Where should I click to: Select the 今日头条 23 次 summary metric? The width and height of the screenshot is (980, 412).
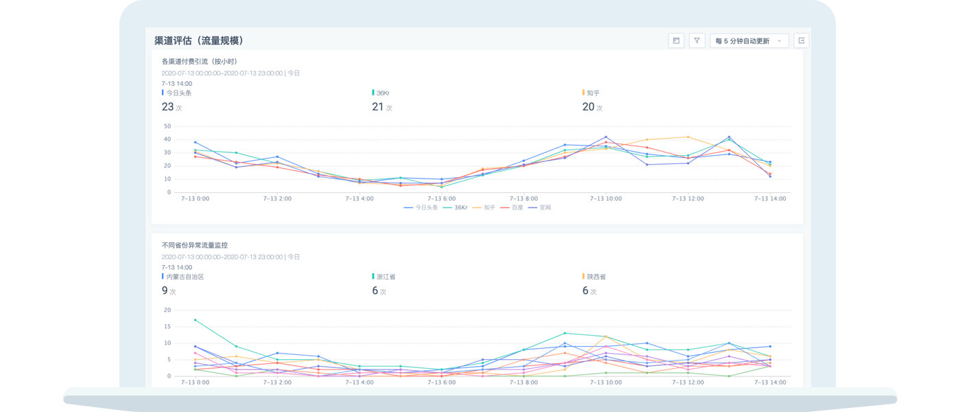coord(173,101)
